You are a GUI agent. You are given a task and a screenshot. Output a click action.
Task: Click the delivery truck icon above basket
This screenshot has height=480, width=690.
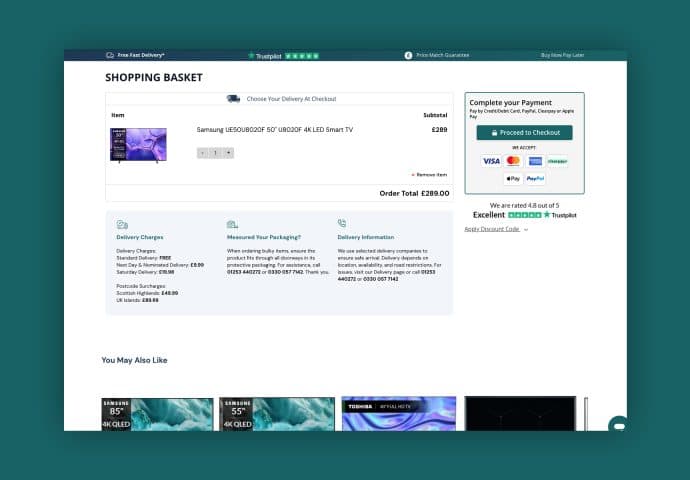233,99
